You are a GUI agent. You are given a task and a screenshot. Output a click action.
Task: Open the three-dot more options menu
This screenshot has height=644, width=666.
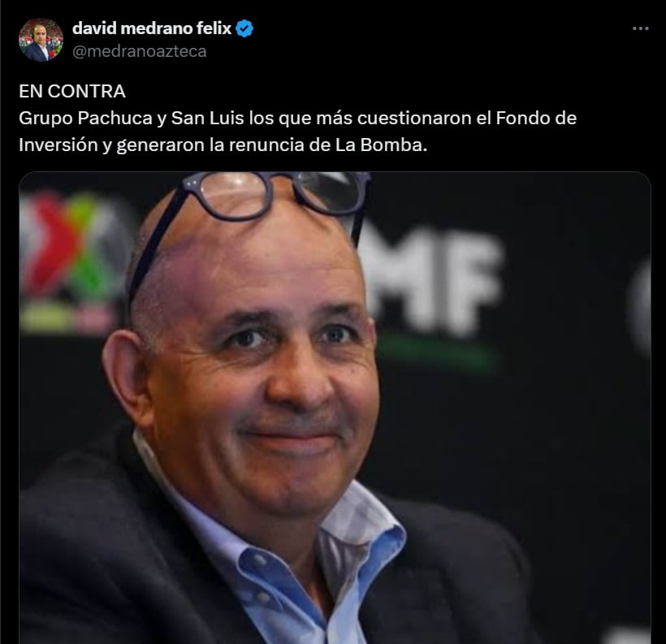coord(640,28)
